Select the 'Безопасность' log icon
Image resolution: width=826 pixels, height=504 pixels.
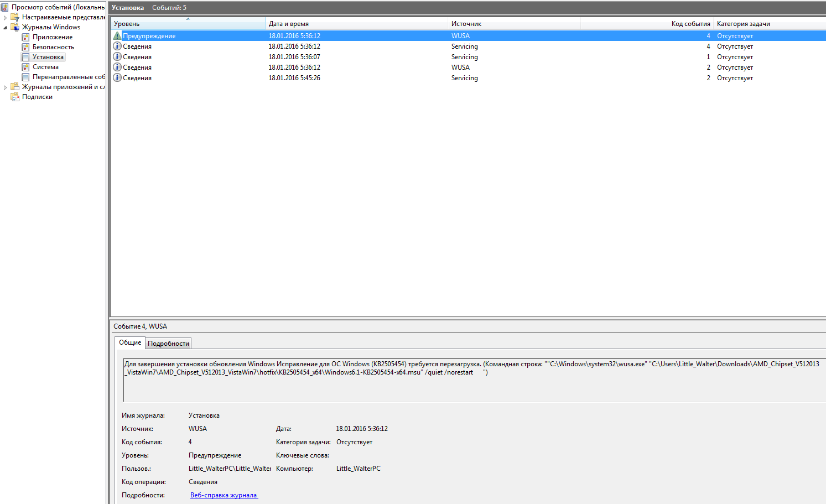click(x=25, y=47)
